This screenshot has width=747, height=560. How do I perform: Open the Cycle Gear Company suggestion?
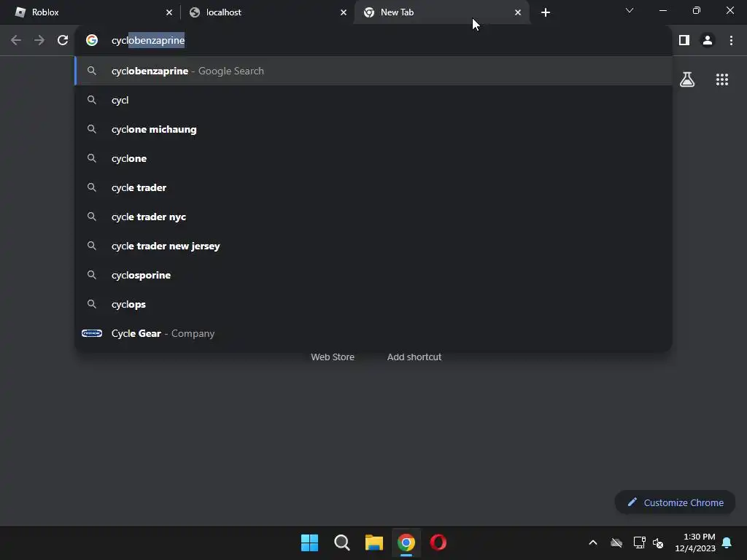[373, 333]
